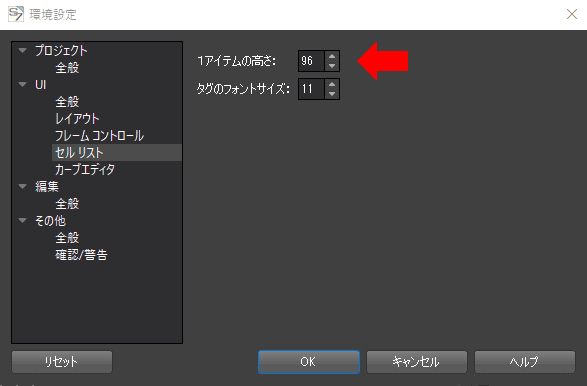Select the セル リスト tree item

tap(117, 152)
